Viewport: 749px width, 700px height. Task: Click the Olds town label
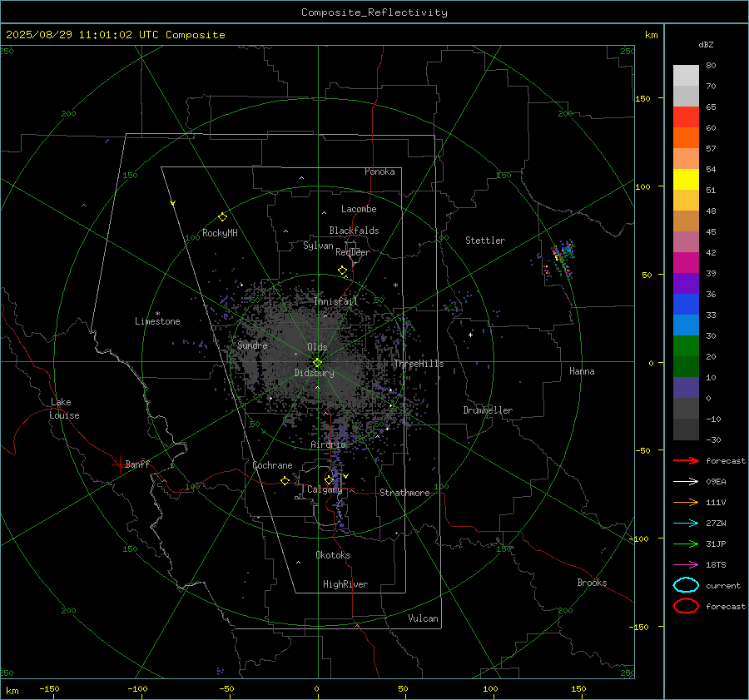coord(317,347)
